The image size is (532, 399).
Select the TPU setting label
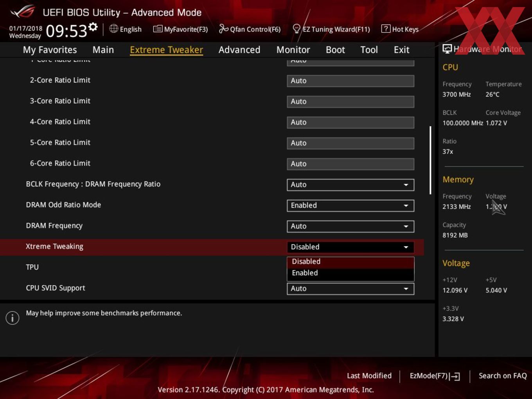32,267
